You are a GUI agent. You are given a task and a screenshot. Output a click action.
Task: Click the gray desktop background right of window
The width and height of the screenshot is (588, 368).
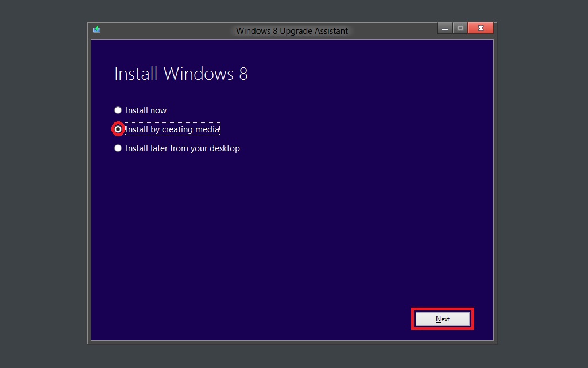click(543, 184)
